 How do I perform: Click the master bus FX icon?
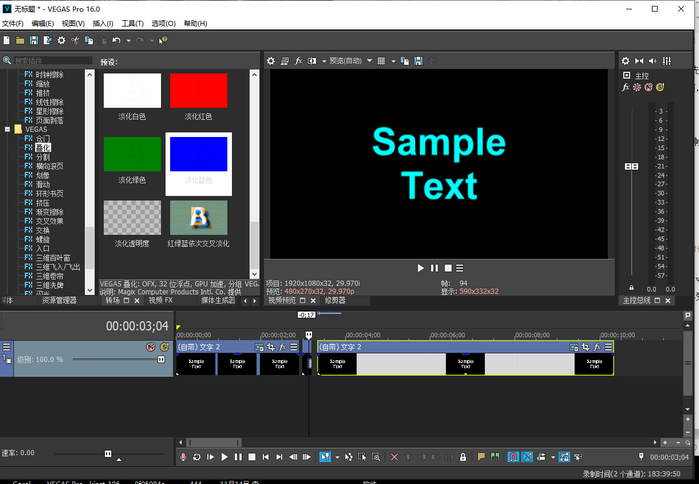click(x=626, y=88)
